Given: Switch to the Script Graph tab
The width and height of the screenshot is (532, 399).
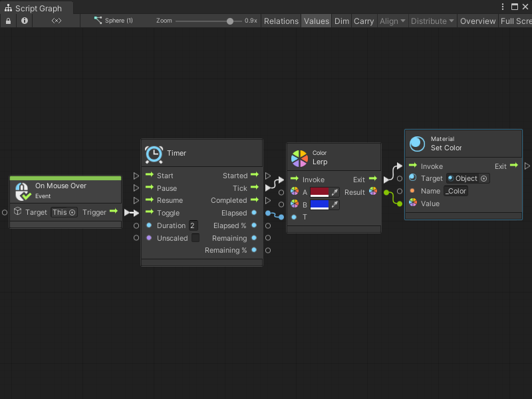Looking at the screenshot, I should (37, 8).
